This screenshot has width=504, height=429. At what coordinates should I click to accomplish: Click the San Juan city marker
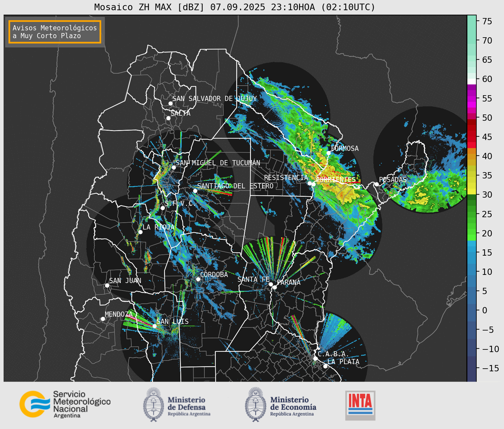pos(107,285)
